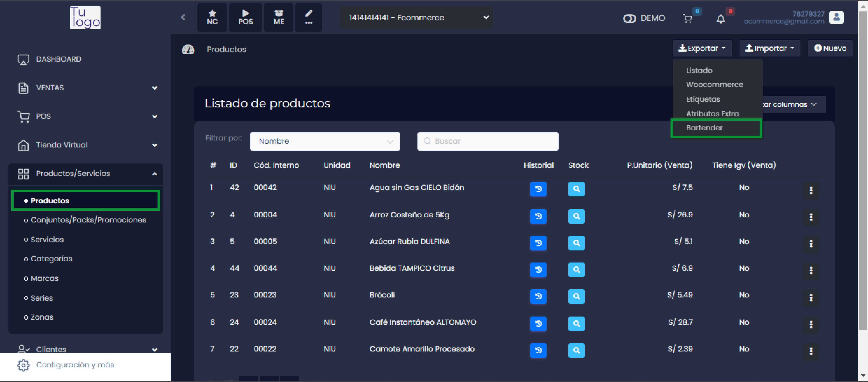Open the POS play shortcut
The width and height of the screenshot is (868, 382).
point(245,18)
